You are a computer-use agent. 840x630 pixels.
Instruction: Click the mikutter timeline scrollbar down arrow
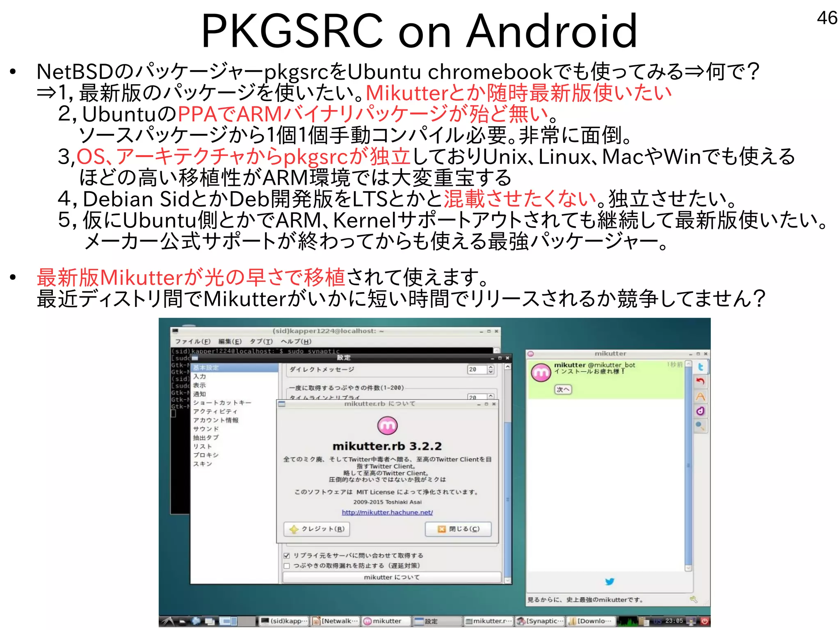(688, 568)
